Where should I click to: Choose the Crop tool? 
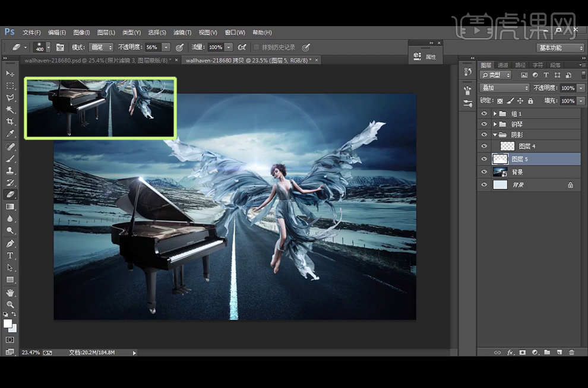click(x=10, y=122)
